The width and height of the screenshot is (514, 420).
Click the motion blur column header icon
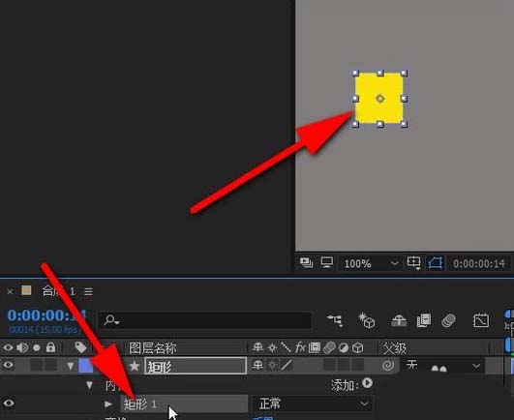(x=329, y=347)
